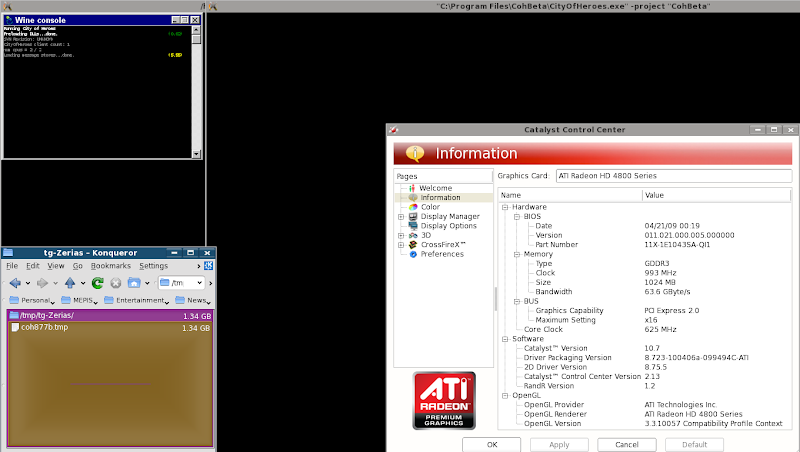Click the Stop loading icon in Konqueror

click(x=115, y=283)
